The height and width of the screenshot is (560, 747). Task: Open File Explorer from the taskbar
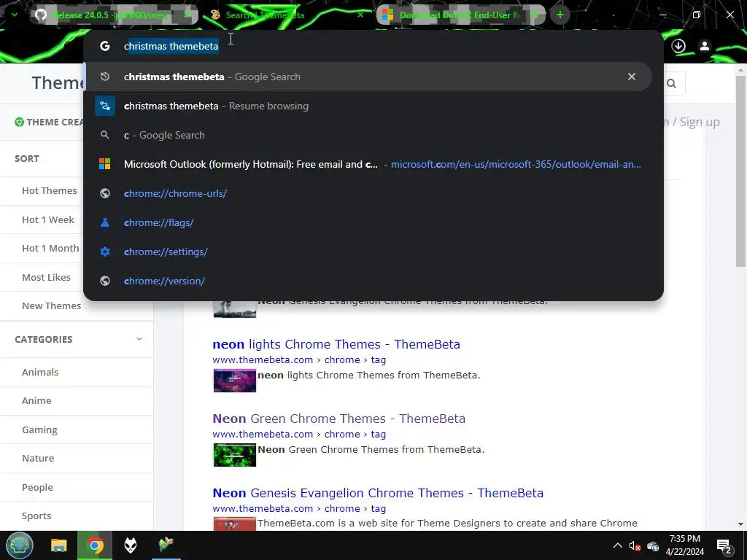coord(59,545)
